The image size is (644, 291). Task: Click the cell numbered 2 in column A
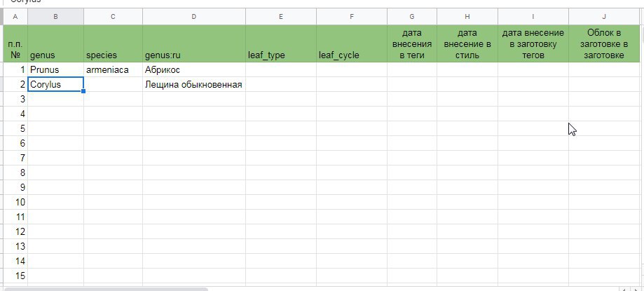[15, 85]
